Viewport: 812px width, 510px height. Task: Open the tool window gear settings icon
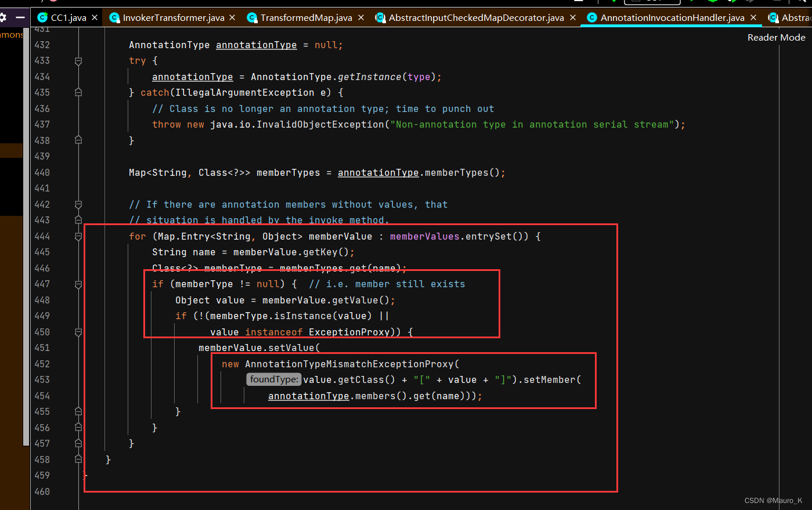[x=3, y=17]
